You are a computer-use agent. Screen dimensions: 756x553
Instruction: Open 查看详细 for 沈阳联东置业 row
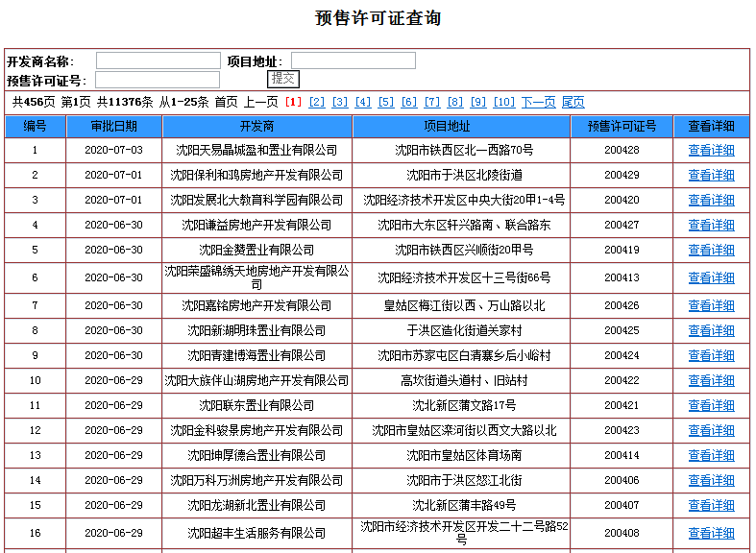coord(711,406)
